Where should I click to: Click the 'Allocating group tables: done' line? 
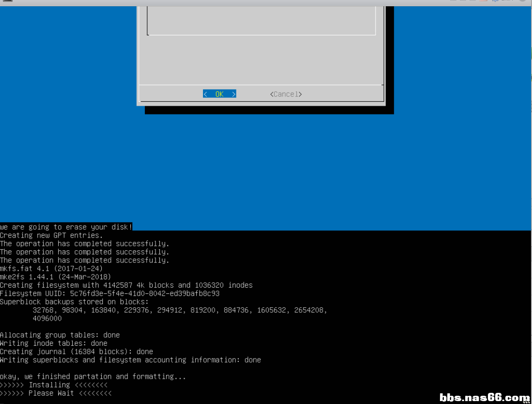(60, 335)
